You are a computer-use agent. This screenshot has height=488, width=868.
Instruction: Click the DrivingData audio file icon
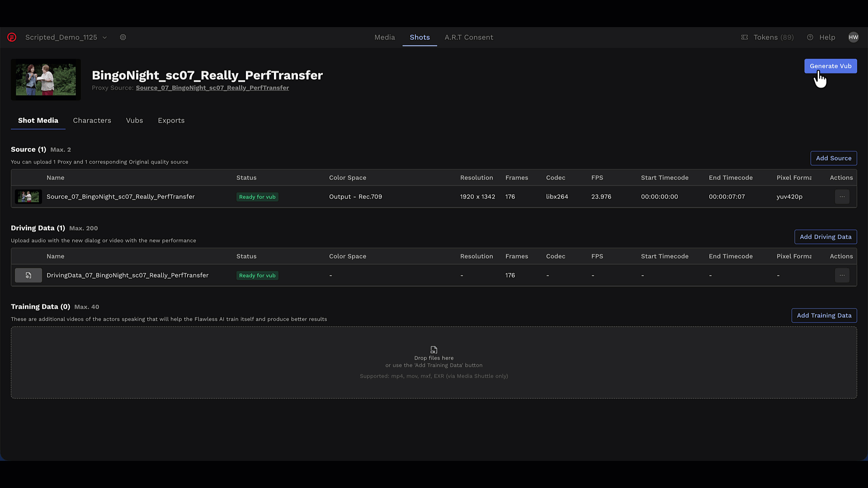pos(28,275)
